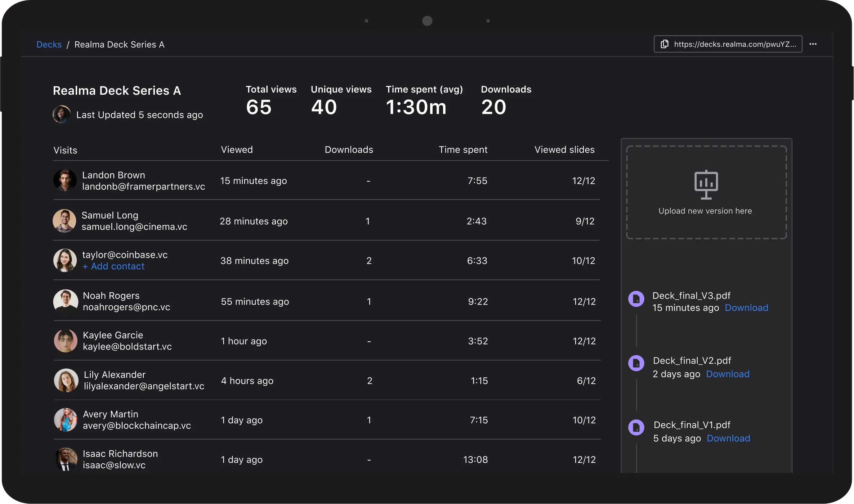The height and width of the screenshot is (504, 854).
Task: Download Deck_final_V2.pdf version
Action: (728, 374)
